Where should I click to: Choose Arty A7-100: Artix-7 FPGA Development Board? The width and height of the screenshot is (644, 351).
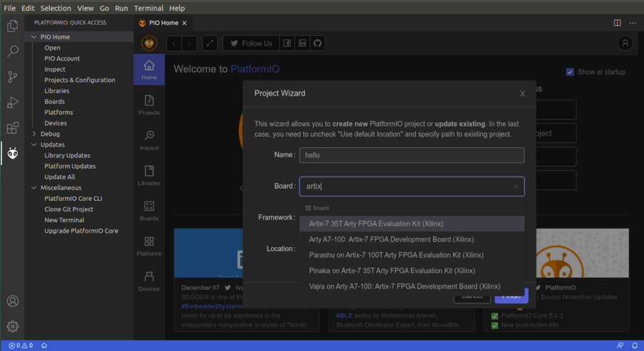pos(412,239)
